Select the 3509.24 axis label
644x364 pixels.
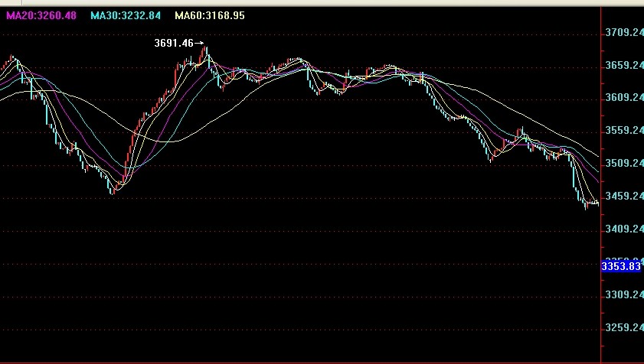623,164
